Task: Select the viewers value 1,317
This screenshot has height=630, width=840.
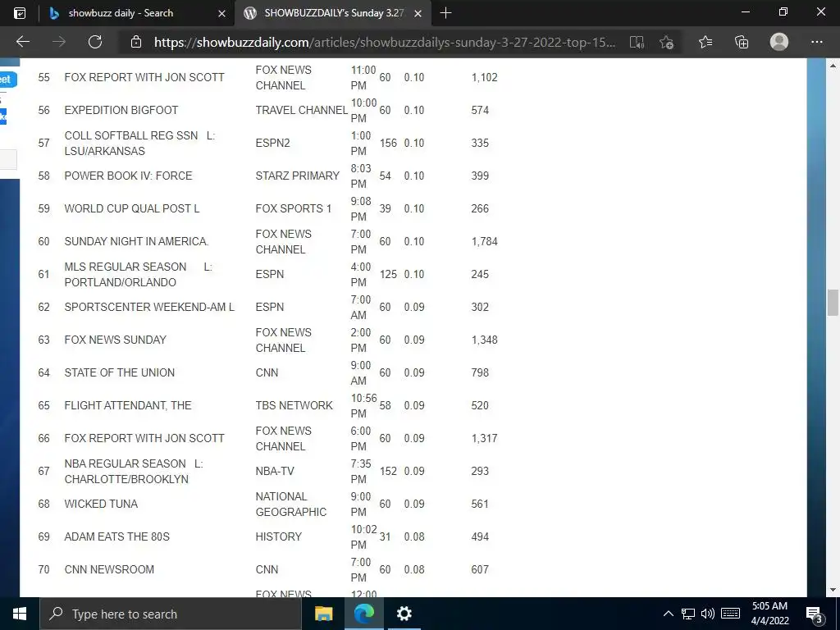Action: 484,438
